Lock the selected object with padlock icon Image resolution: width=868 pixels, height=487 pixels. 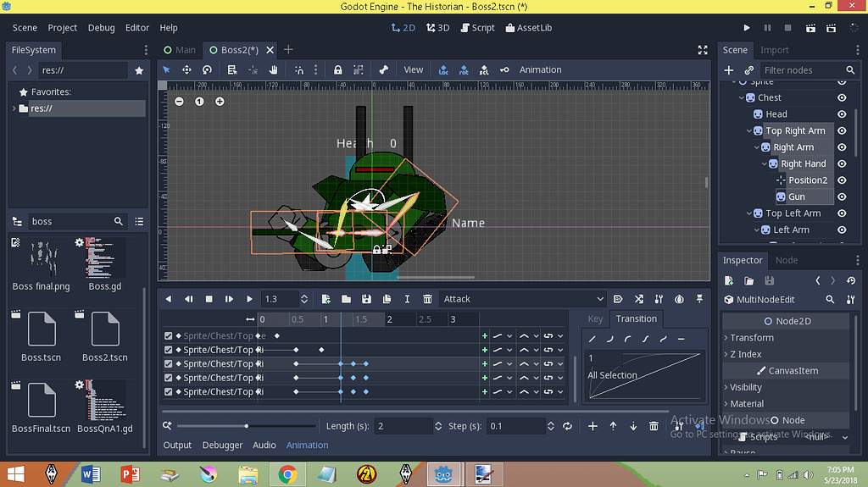[337, 70]
